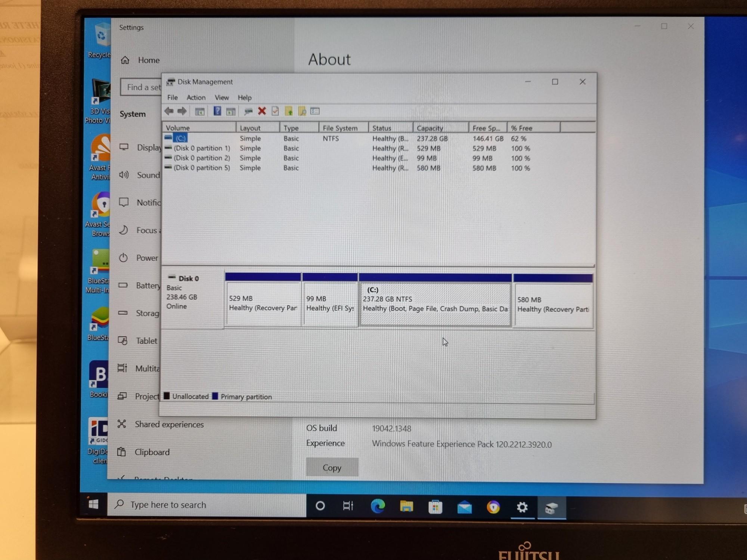
Task: Click NTFS file system cell
Action: click(x=331, y=139)
